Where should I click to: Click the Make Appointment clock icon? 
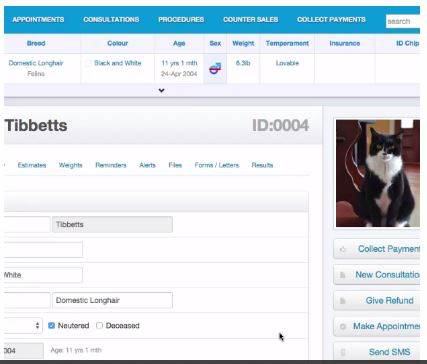(343, 326)
